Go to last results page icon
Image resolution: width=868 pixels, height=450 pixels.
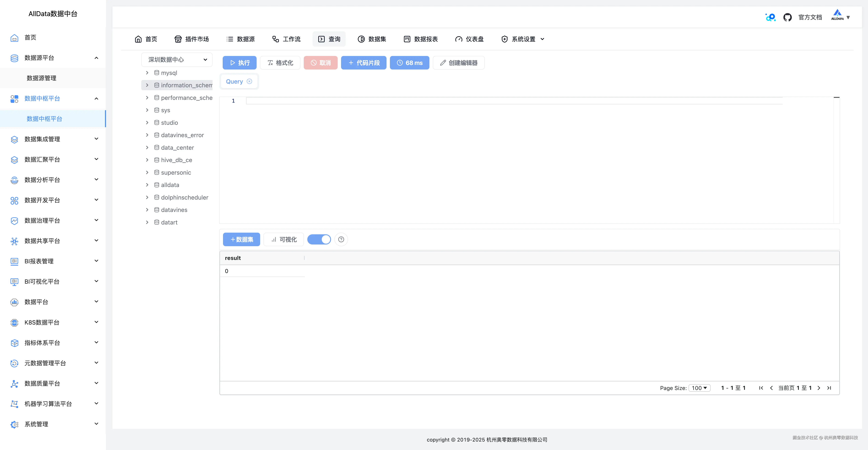click(829, 388)
